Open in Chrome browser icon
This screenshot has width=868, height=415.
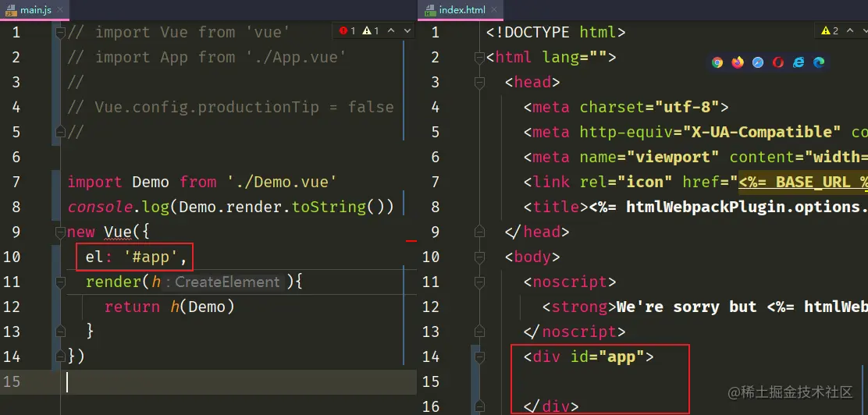tap(717, 62)
